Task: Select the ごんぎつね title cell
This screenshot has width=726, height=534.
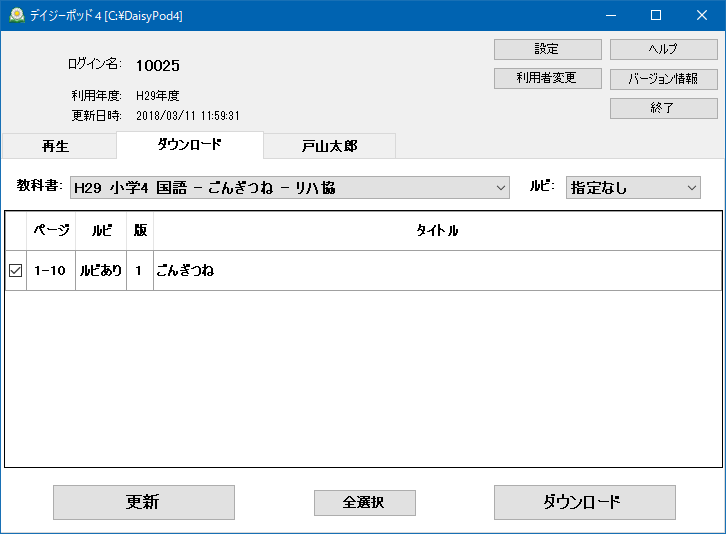Action: click(437, 270)
